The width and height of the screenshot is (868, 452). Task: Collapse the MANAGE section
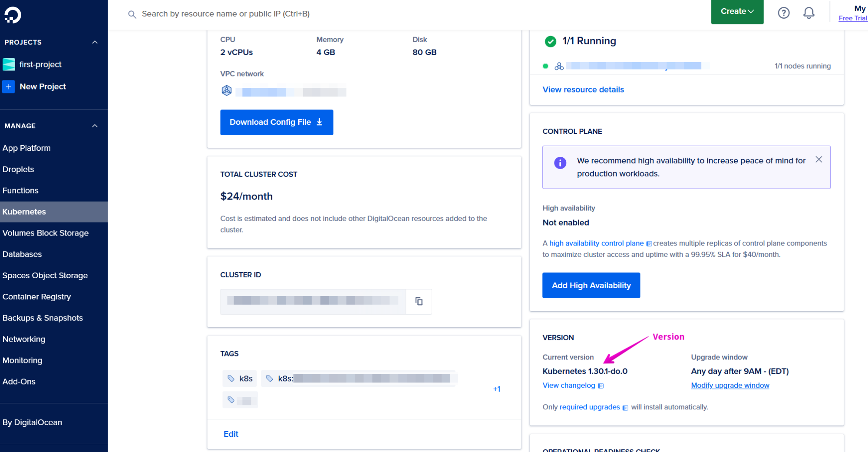click(95, 126)
